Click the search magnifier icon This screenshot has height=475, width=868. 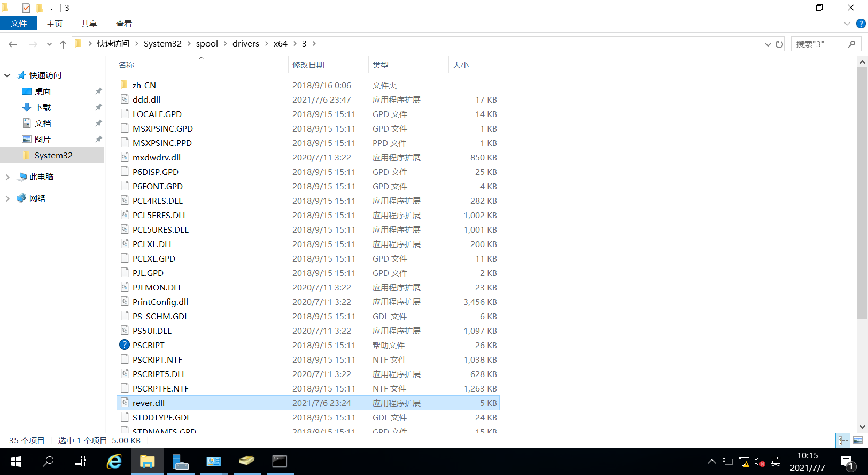tap(852, 44)
